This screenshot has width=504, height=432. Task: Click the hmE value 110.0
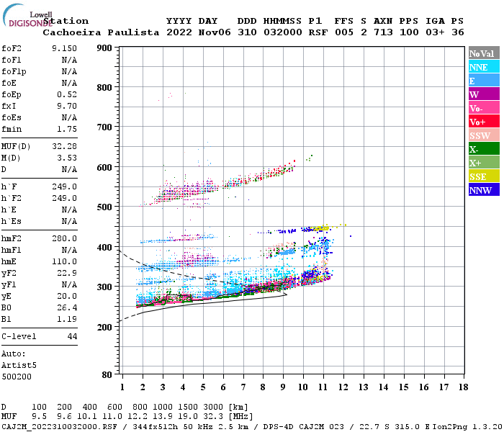(64, 262)
